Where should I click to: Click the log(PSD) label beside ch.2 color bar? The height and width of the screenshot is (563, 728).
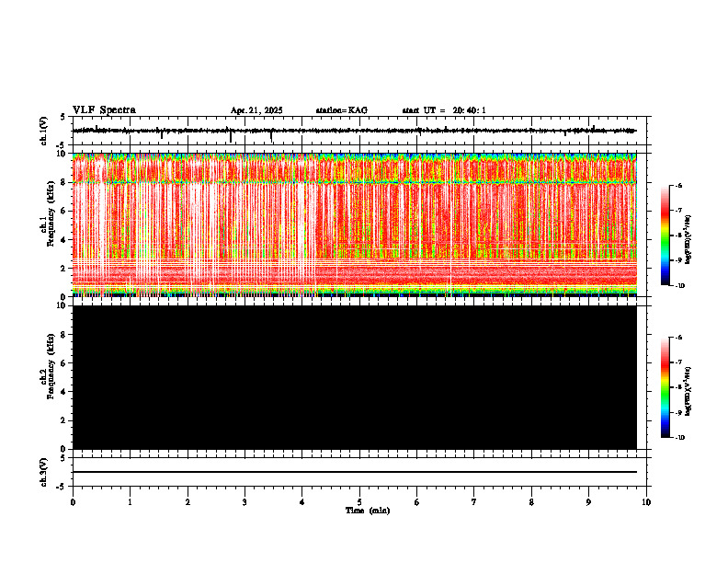tap(688, 392)
